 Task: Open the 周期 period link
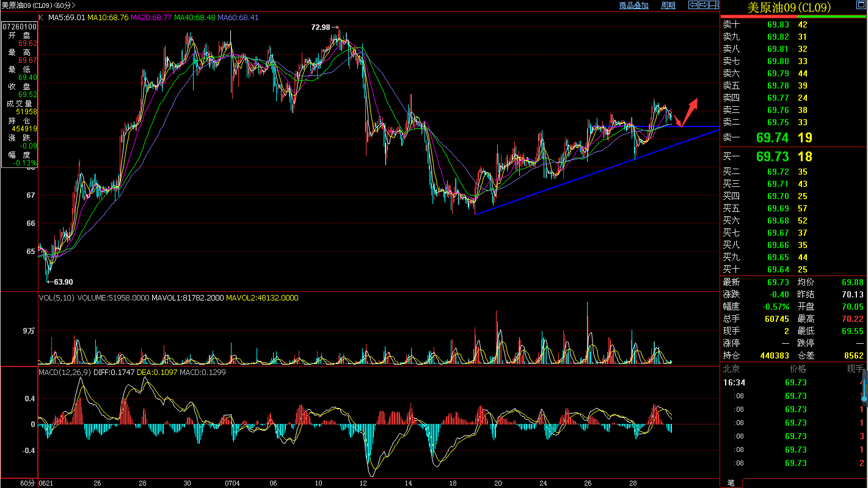(668, 5)
